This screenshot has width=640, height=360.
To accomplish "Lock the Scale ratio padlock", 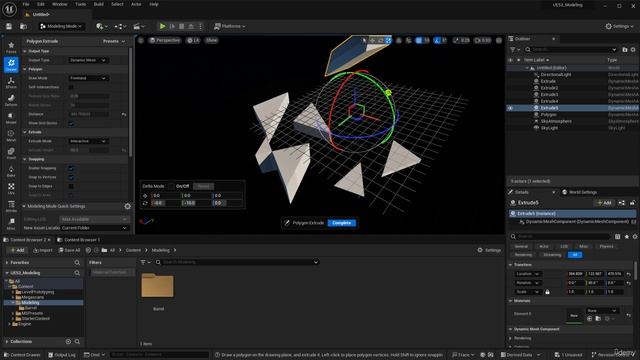I will [x=547, y=292].
